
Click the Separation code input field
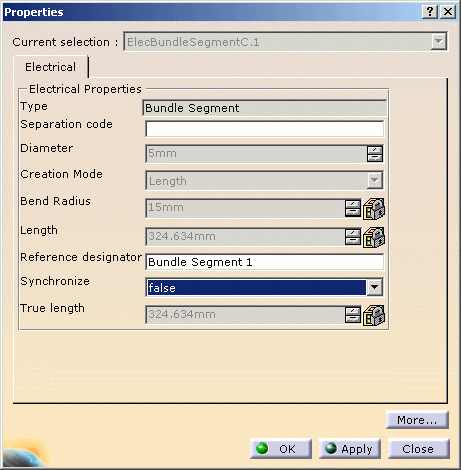pos(265,129)
